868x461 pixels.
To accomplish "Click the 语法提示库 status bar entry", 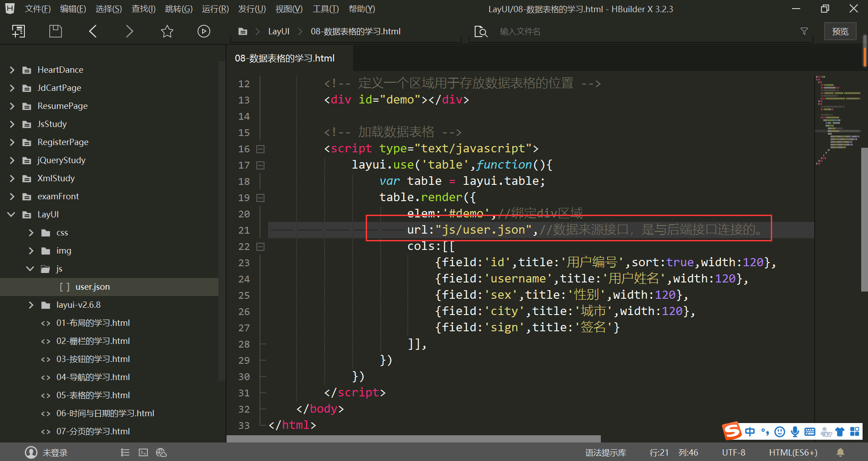I will pyautogui.click(x=605, y=452).
